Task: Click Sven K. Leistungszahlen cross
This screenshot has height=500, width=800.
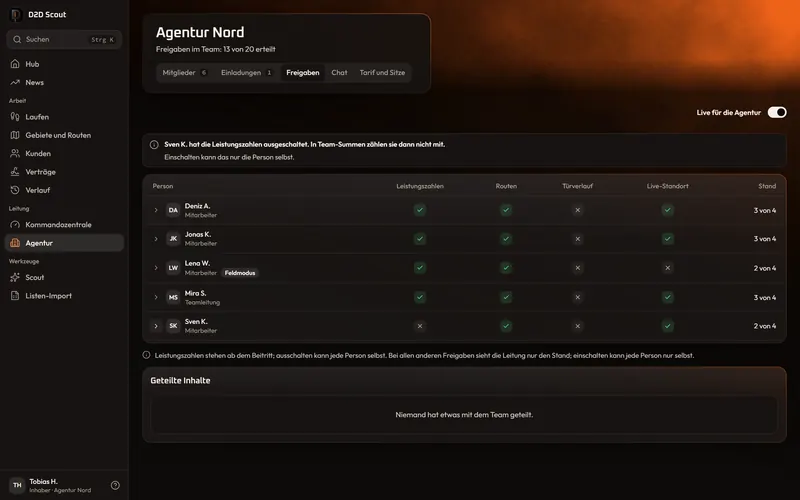Action: click(420, 326)
